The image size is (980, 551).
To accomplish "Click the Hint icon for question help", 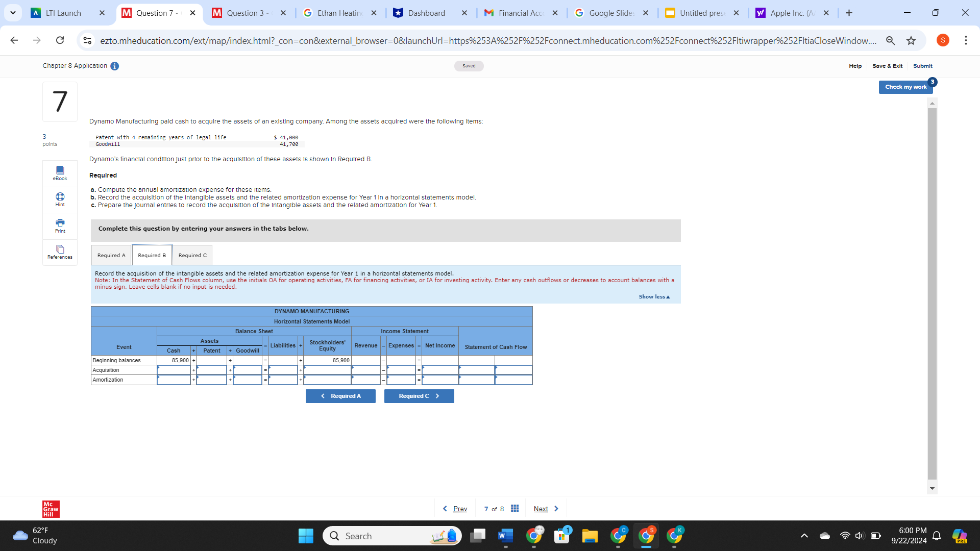I will 60,199.
